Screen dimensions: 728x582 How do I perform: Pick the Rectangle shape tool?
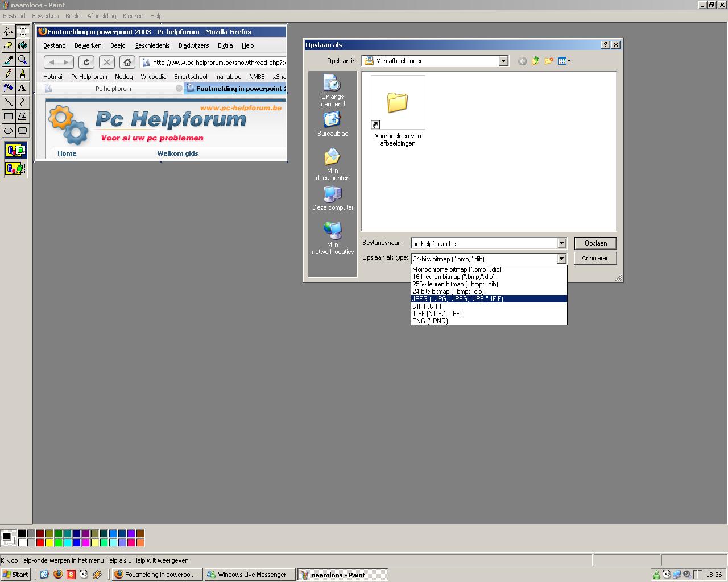(9, 117)
